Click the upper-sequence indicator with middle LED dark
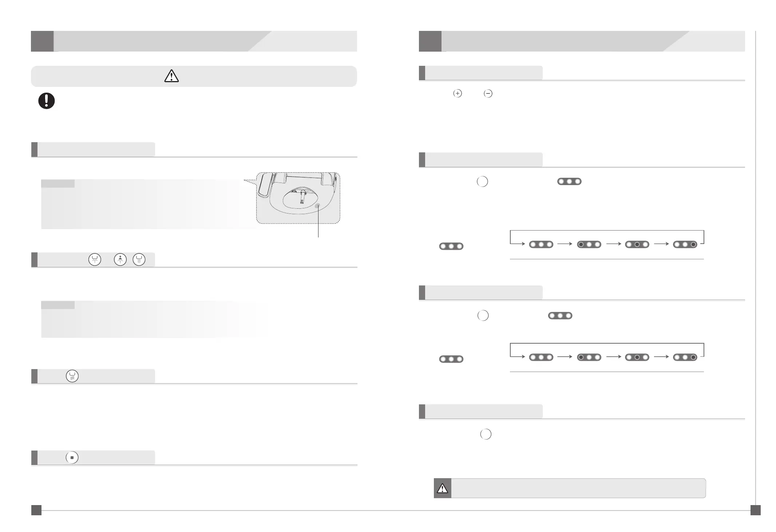 coord(637,244)
